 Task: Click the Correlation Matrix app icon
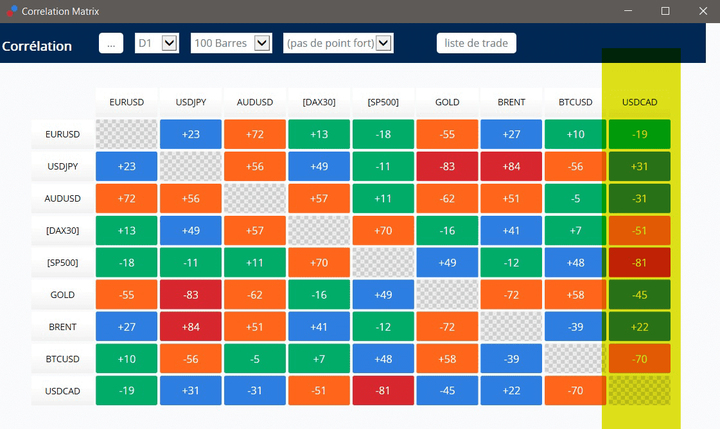click(x=12, y=11)
